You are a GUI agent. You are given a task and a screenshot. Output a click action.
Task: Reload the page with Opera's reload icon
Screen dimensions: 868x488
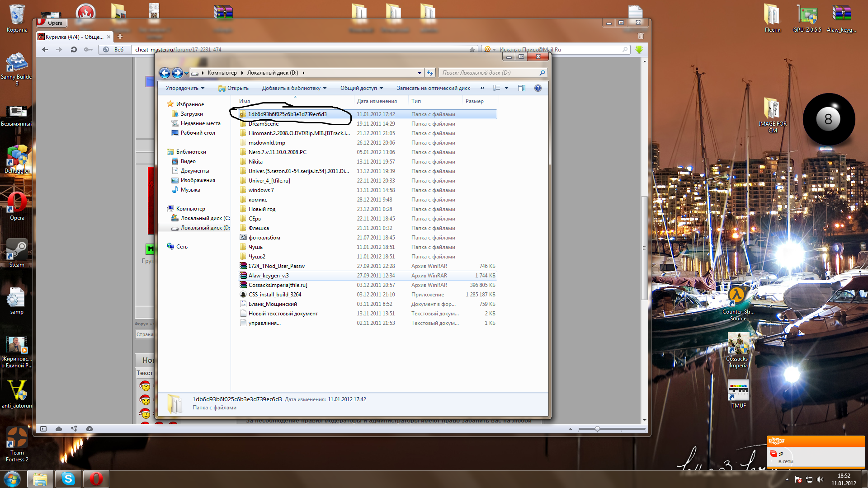pos(74,50)
